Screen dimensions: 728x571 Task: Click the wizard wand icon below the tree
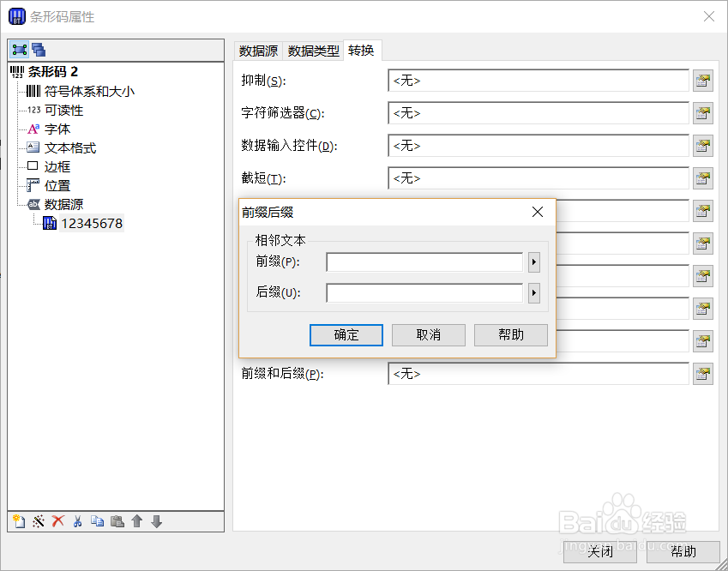tap(39, 521)
